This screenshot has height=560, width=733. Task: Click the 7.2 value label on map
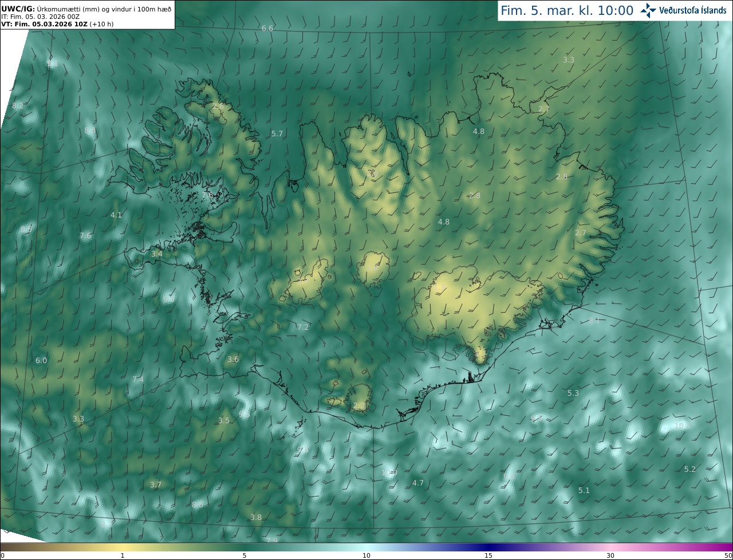click(303, 327)
